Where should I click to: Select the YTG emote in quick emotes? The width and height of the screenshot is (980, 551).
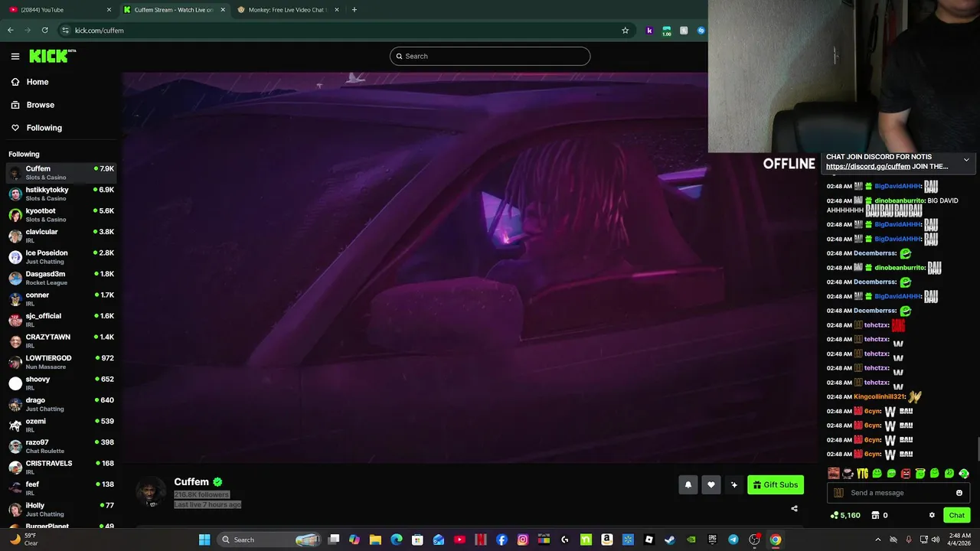tap(862, 474)
